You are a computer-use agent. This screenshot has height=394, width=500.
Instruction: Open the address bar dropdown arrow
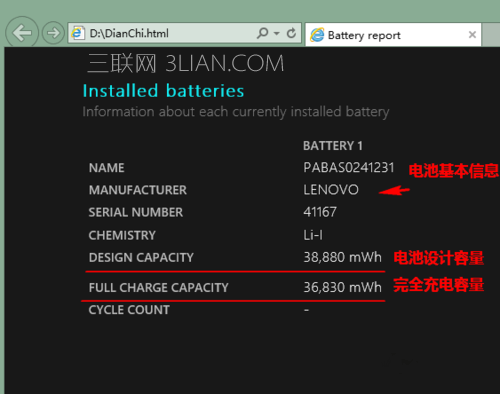(x=276, y=33)
